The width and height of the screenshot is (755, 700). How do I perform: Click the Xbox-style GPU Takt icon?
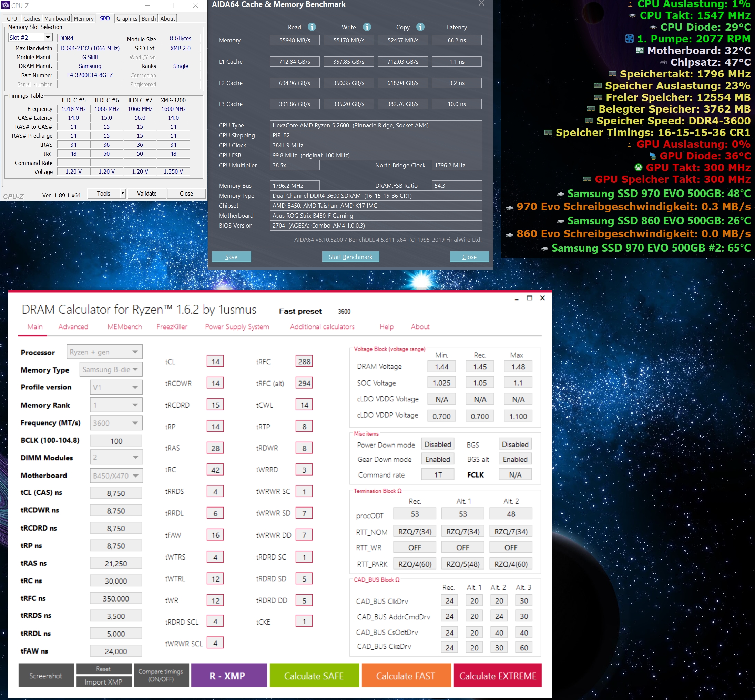(x=638, y=167)
